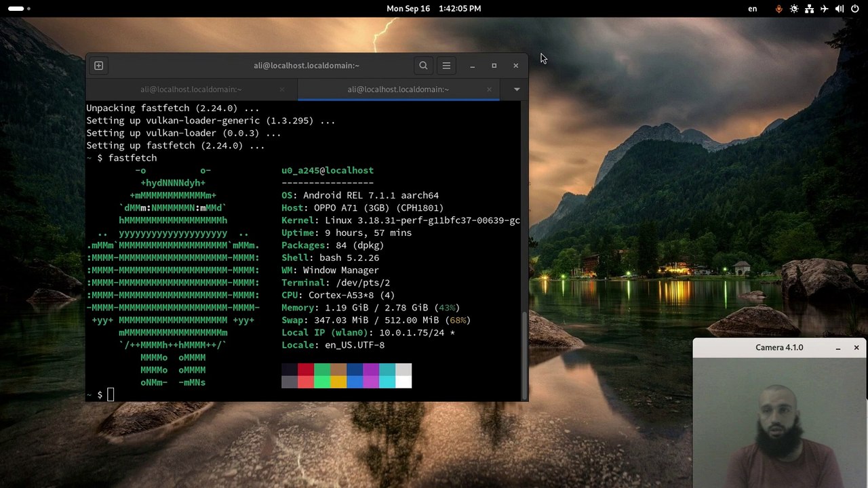Close the first terminal tab
The width and height of the screenshot is (868, 488).
282,89
